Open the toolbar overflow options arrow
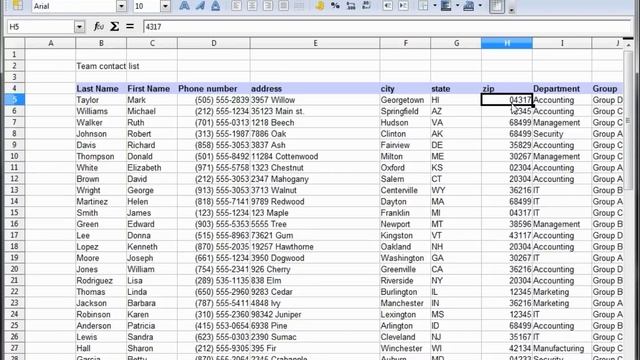The image size is (640, 360). coord(511,9)
